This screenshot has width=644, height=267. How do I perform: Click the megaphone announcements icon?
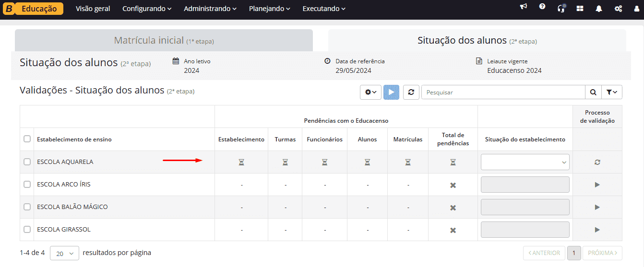524,7
